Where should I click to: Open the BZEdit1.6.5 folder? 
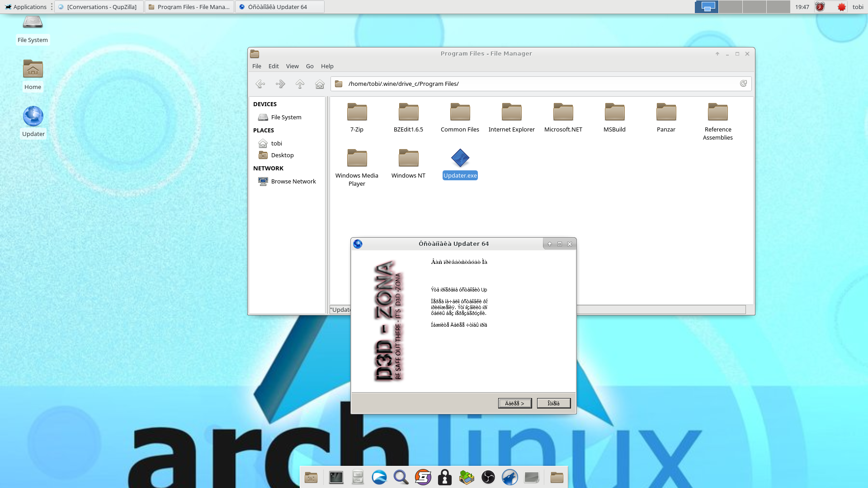(x=408, y=117)
